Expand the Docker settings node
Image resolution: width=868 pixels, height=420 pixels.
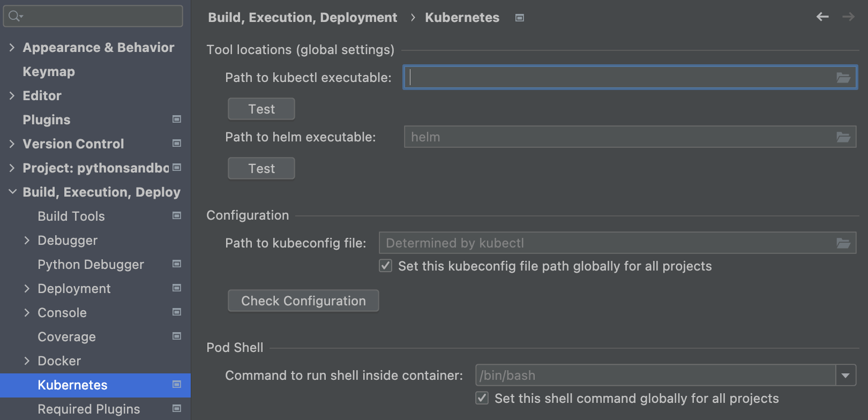(x=27, y=361)
